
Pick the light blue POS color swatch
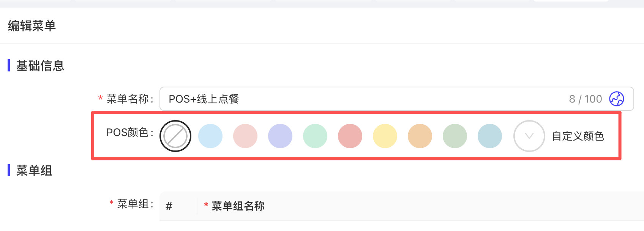(210, 136)
